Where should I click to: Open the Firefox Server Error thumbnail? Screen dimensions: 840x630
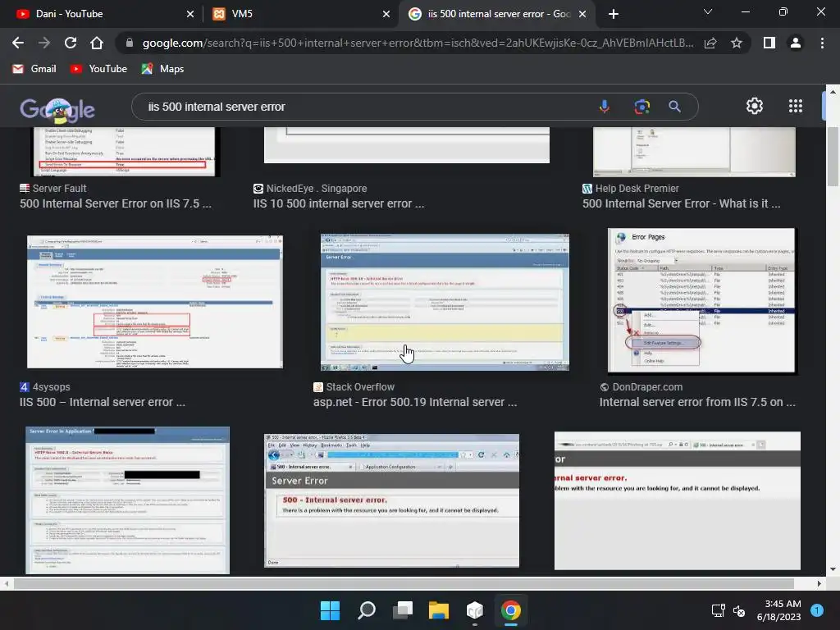point(391,500)
